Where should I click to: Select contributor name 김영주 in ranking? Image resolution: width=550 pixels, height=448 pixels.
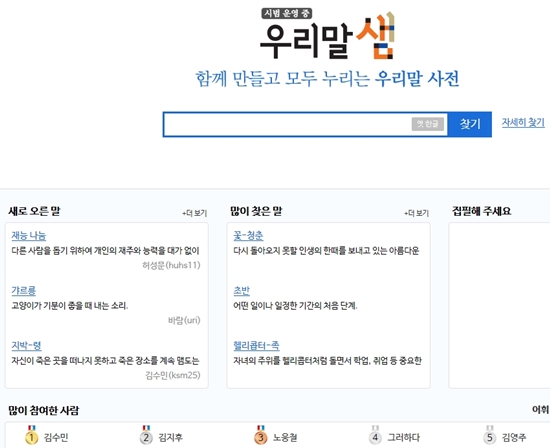pyautogui.click(x=514, y=437)
